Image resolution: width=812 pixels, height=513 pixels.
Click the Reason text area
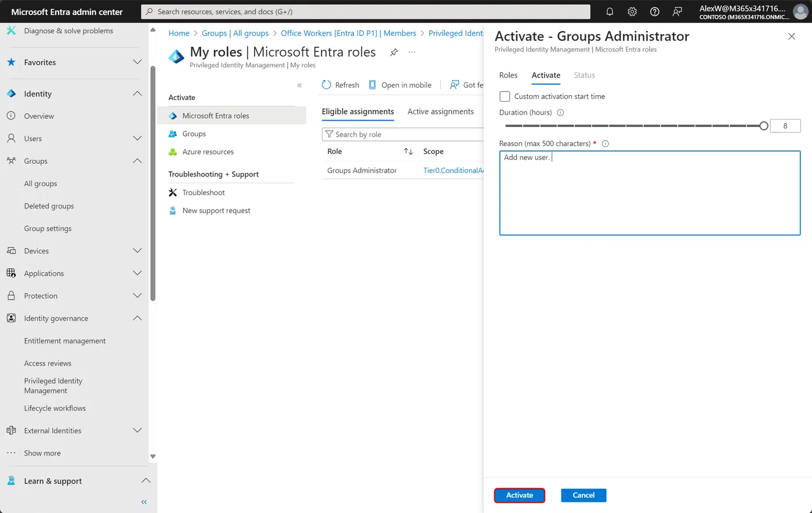point(650,193)
